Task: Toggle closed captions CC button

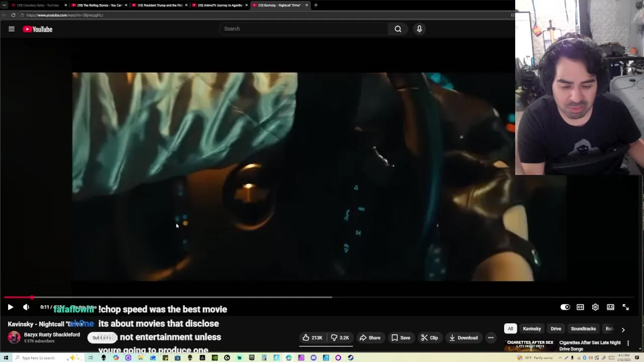Action: coord(580,307)
